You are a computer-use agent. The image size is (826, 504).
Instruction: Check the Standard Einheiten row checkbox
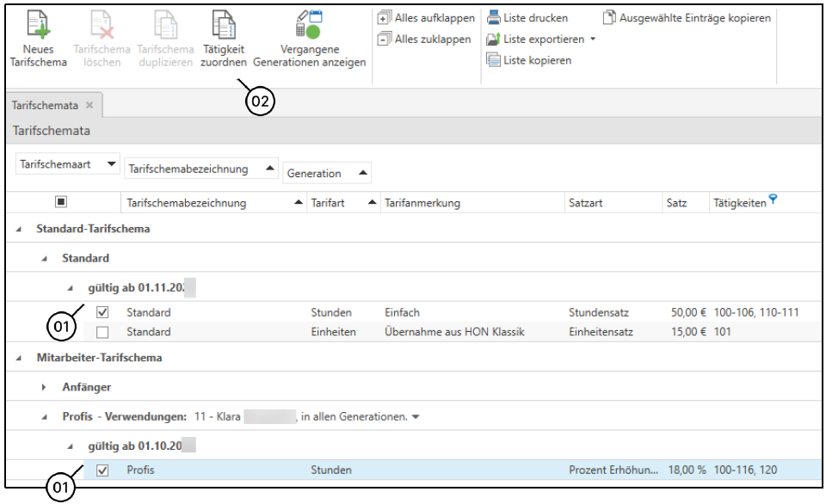(102, 332)
